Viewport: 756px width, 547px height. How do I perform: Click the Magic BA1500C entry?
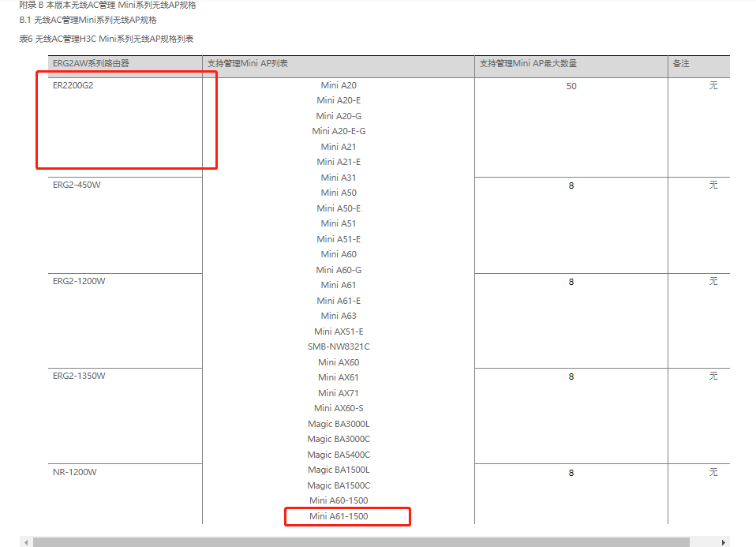(339, 485)
